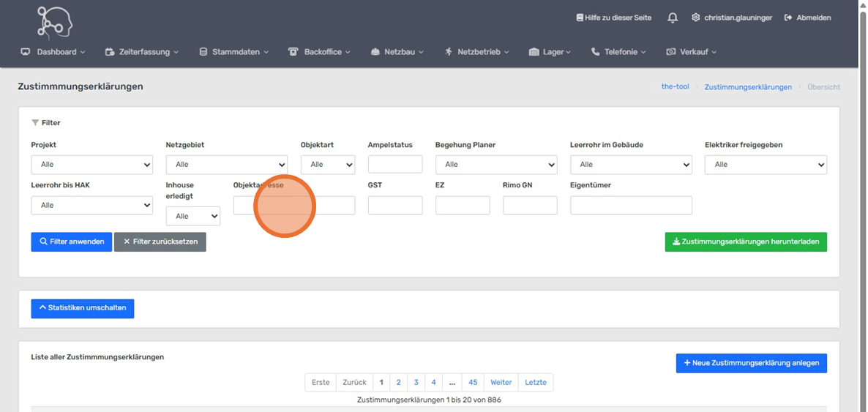The image size is (868, 412).
Task: Open the Zeiterfassung menu
Action: point(141,52)
